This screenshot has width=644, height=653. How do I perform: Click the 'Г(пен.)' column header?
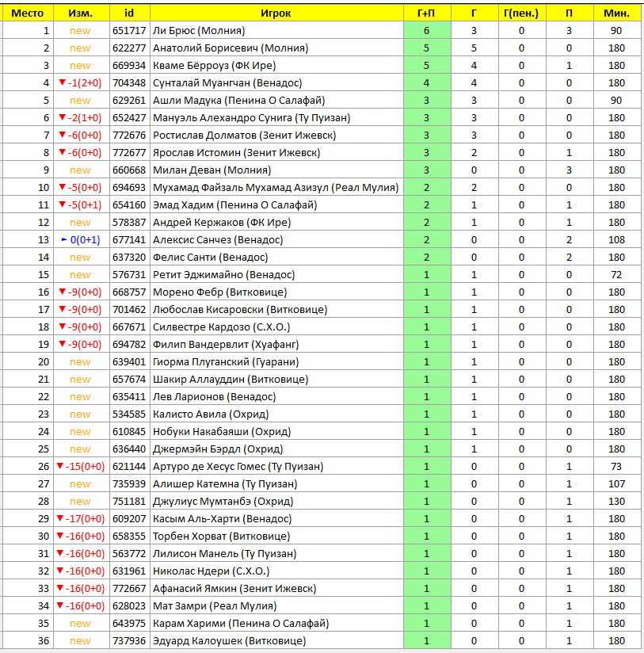click(x=521, y=13)
